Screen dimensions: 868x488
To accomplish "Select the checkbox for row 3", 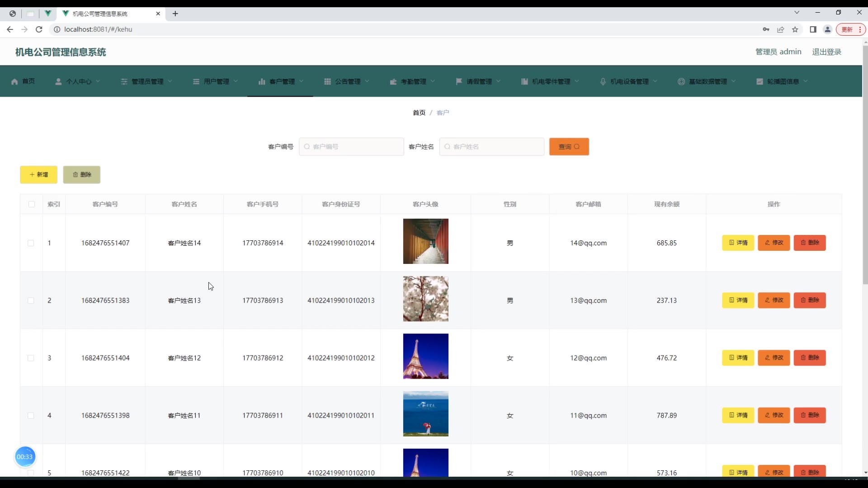I will click(x=31, y=358).
